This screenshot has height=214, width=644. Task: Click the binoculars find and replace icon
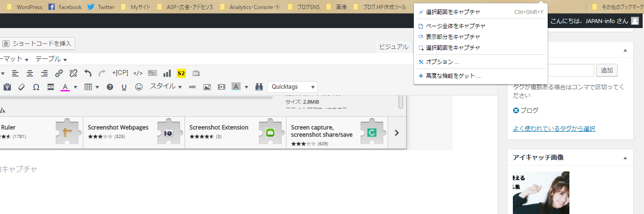coord(259,87)
